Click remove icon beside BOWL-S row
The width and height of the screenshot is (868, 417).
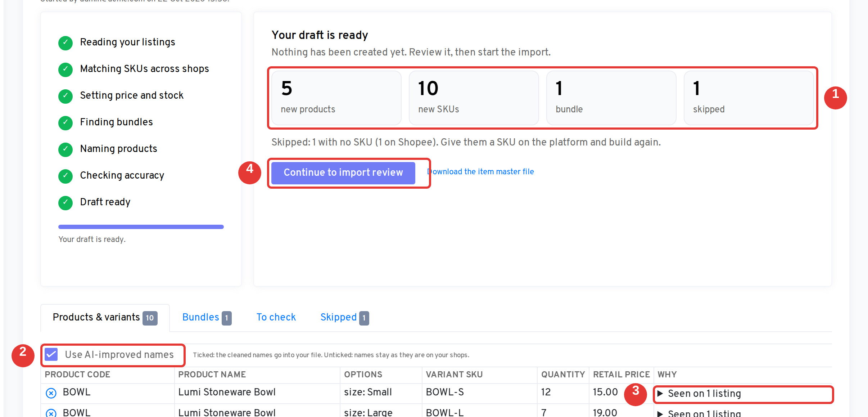(51, 393)
